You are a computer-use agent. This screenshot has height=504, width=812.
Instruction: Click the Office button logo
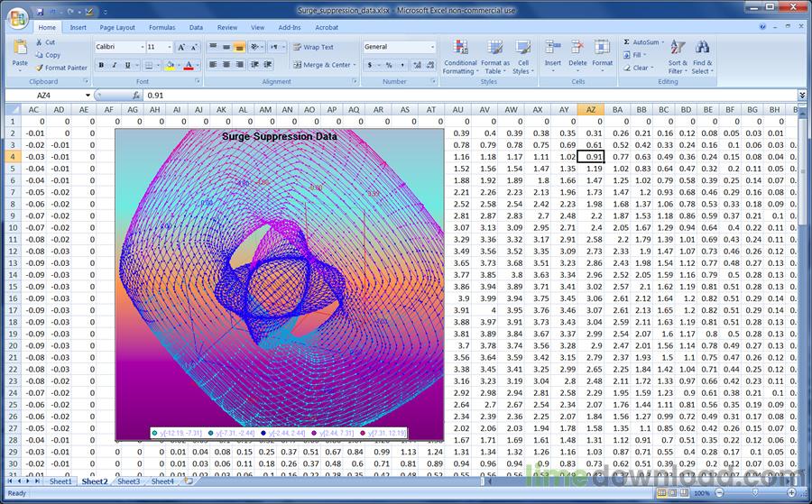pyautogui.click(x=17, y=19)
